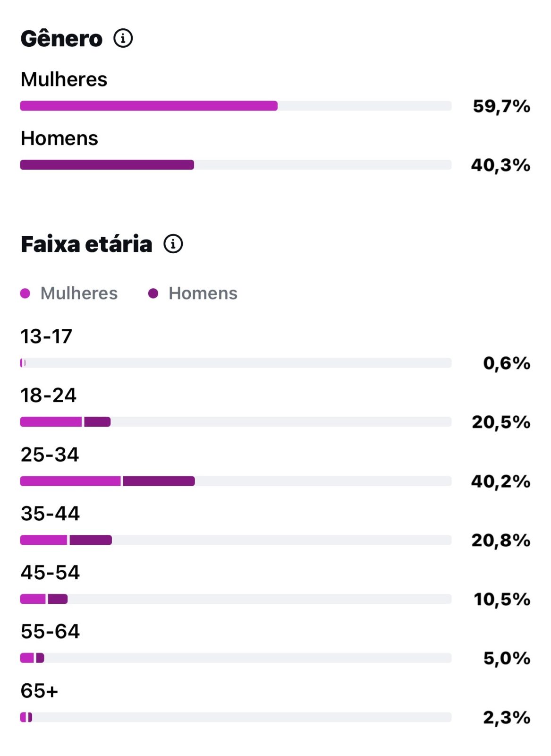Select the Mulheres gender bar

pyautogui.click(x=236, y=106)
